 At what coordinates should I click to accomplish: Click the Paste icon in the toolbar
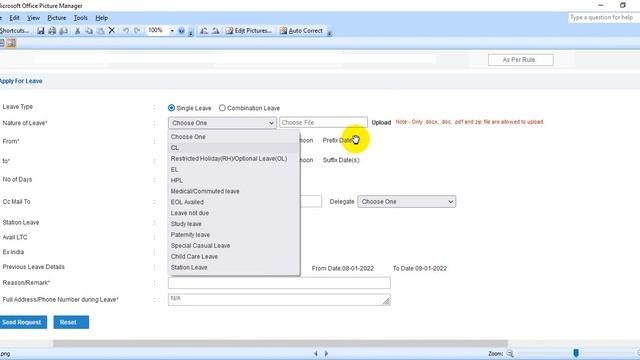pyautogui.click(x=100, y=31)
